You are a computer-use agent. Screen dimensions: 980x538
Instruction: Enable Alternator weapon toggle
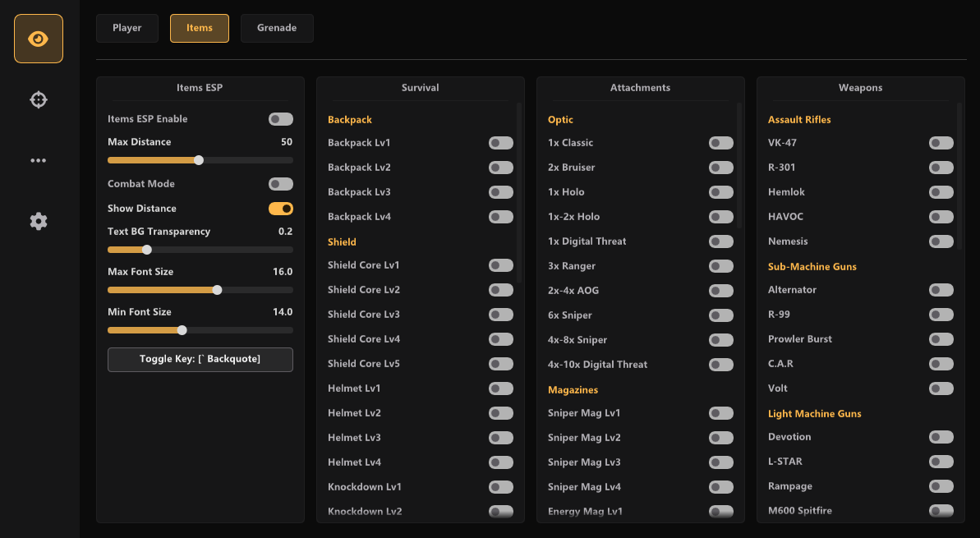point(941,290)
